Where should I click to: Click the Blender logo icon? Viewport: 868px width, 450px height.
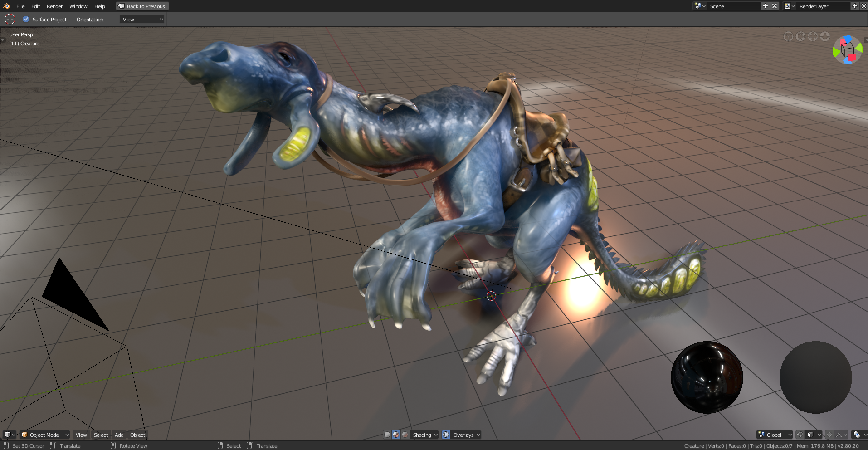tap(6, 6)
